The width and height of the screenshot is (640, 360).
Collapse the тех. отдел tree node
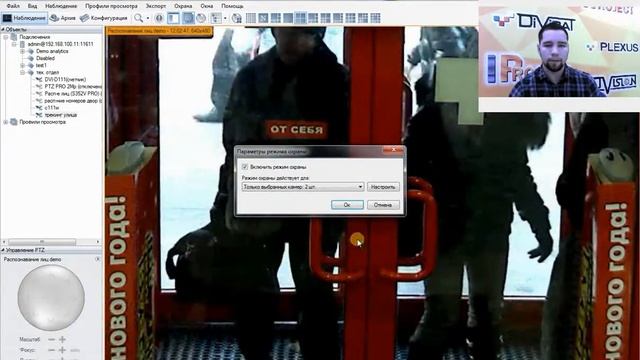click(x=23, y=72)
